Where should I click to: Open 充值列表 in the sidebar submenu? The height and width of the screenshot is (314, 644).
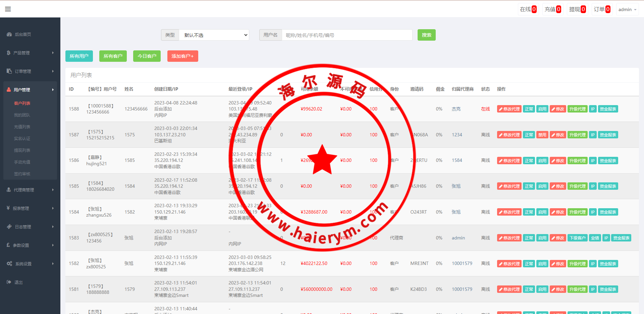(x=22, y=127)
